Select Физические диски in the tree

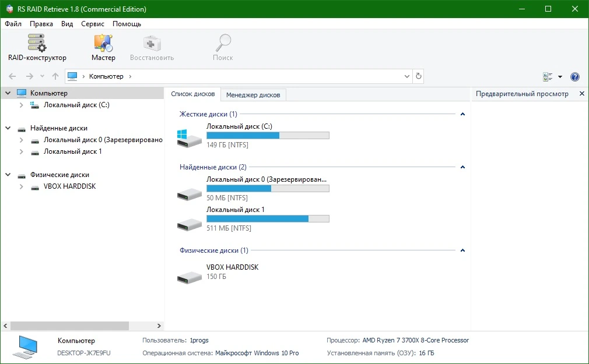point(59,175)
